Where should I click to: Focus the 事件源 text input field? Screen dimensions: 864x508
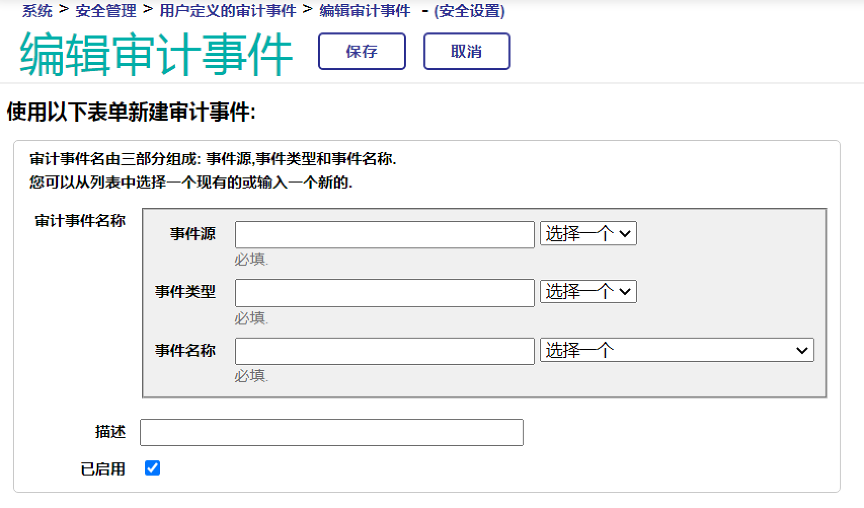[x=384, y=235]
